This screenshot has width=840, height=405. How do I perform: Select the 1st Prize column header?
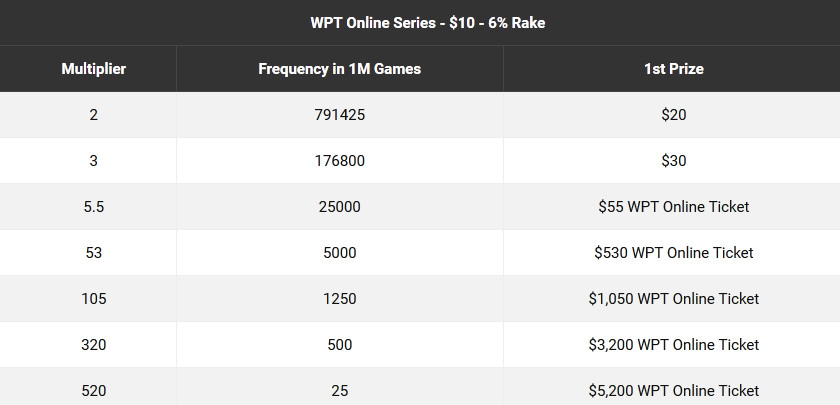point(673,69)
